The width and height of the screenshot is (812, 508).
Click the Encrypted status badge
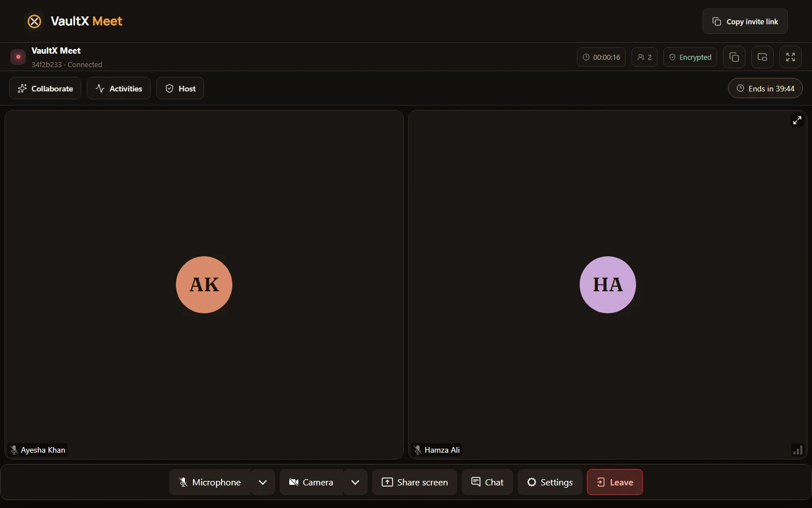pyautogui.click(x=690, y=57)
